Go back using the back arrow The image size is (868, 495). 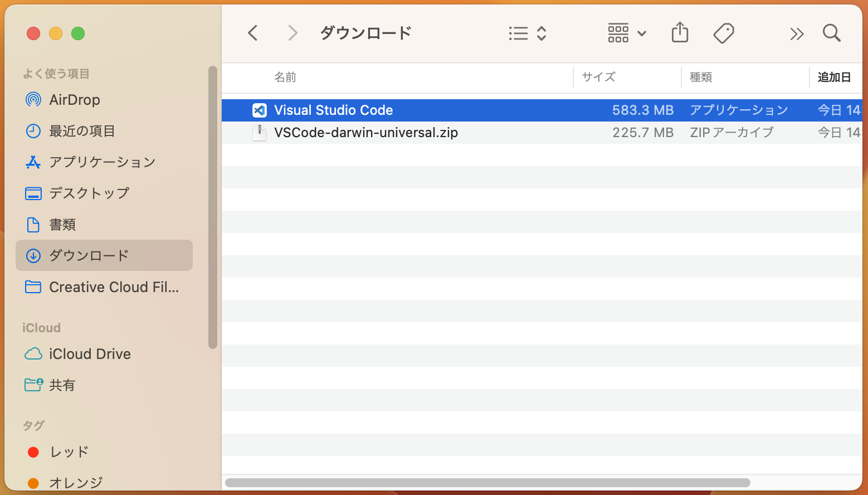pyautogui.click(x=253, y=33)
